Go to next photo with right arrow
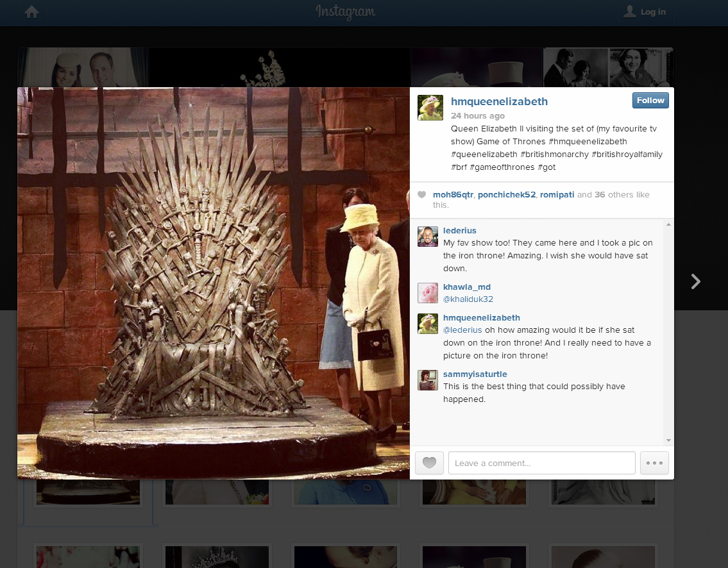Screen dimensions: 728x568 (695, 281)
